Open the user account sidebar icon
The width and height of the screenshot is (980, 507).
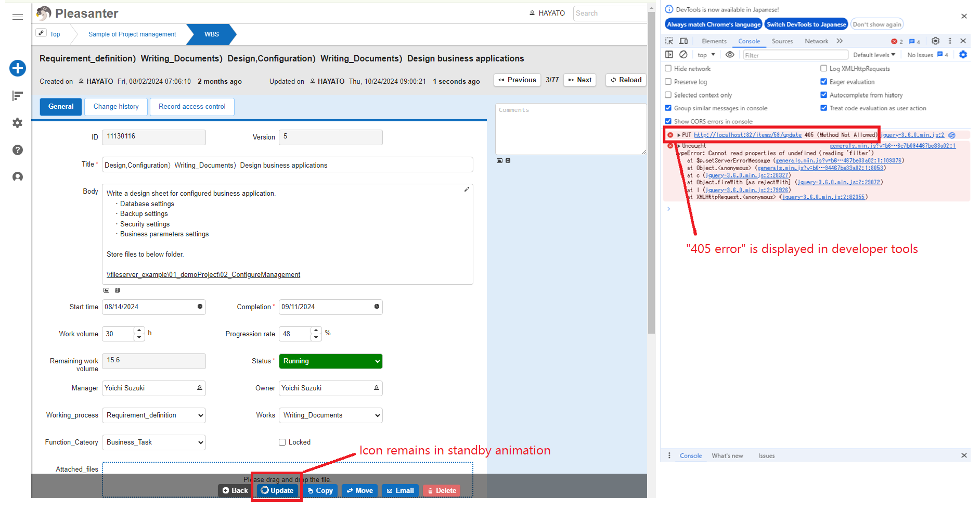point(18,177)
